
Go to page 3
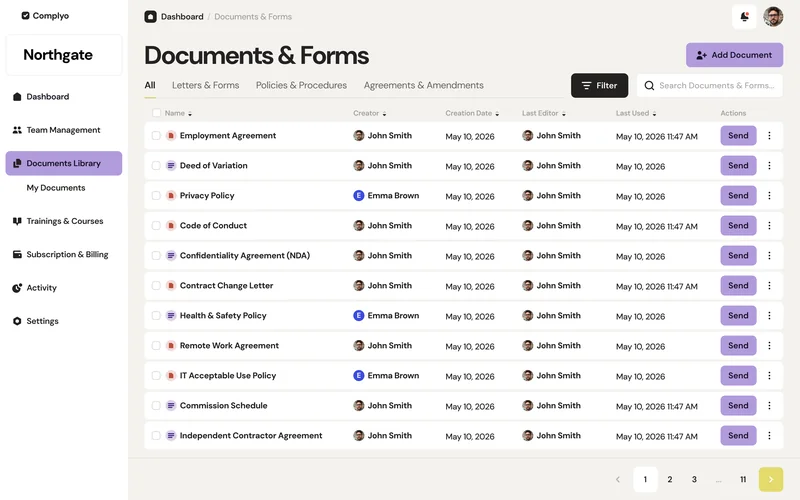point(694,479)
